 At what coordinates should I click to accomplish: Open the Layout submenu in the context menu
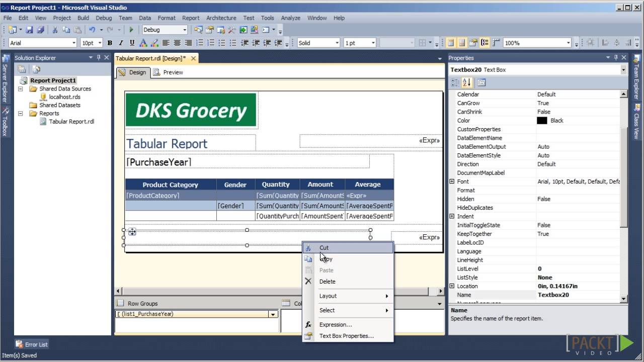point(348,296)
